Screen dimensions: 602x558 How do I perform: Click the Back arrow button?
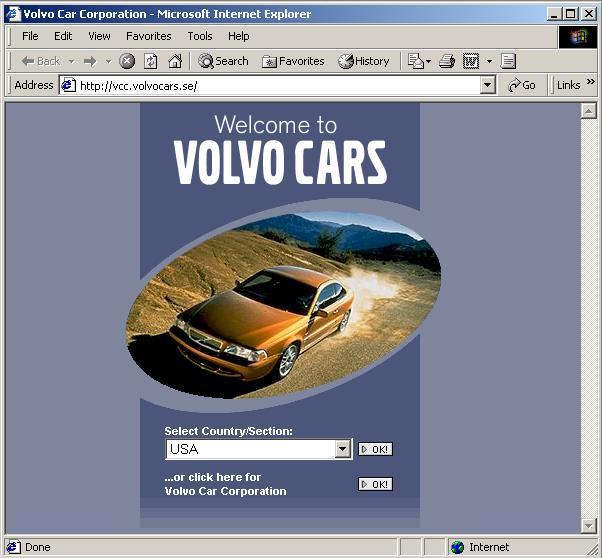click(x=40, y=61)
